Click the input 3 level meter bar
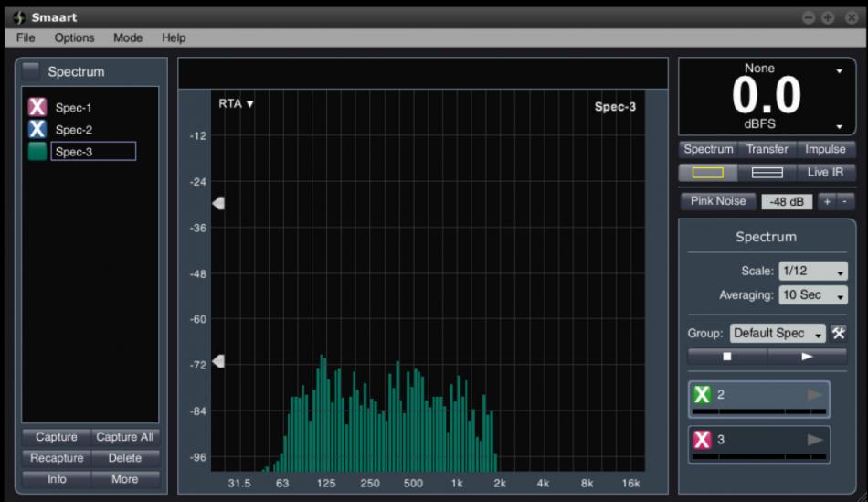This screenshot has width=868, height=502. pyautogui.click(x=759, y=457)
